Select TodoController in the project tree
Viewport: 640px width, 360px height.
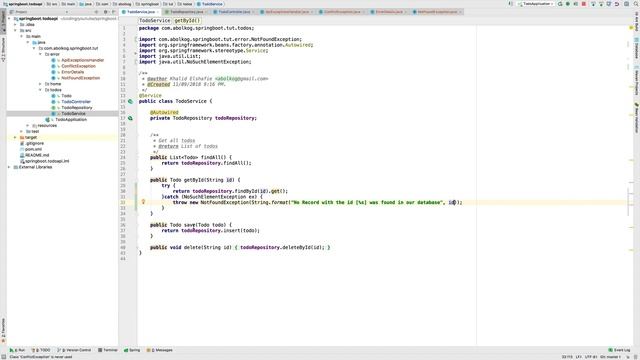click(76, 102)
